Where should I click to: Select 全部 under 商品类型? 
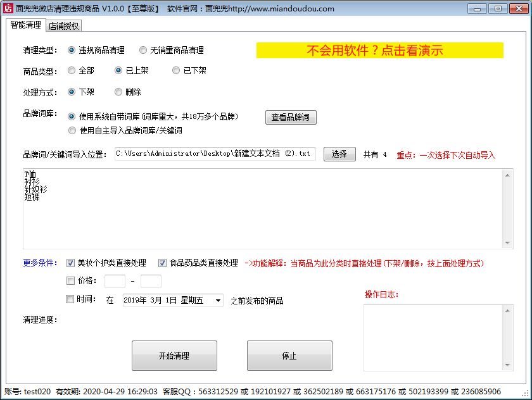click(72, 70)
